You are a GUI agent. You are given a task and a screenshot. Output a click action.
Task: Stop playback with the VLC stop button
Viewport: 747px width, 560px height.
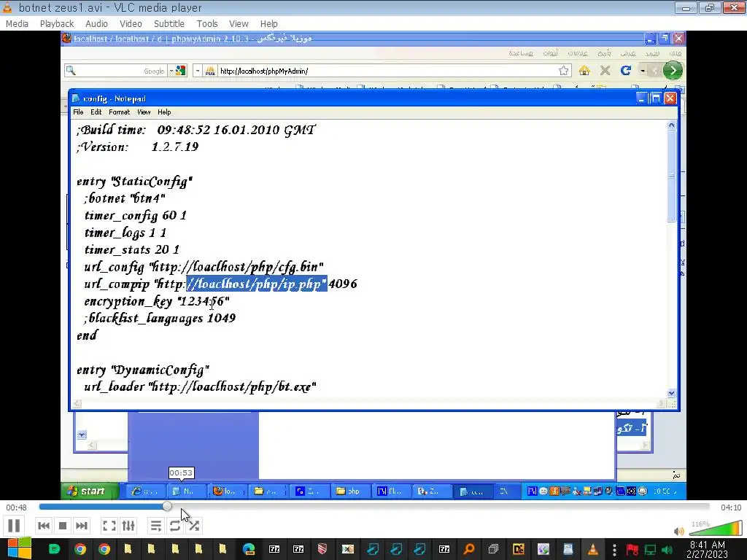(x=63, y=526)
